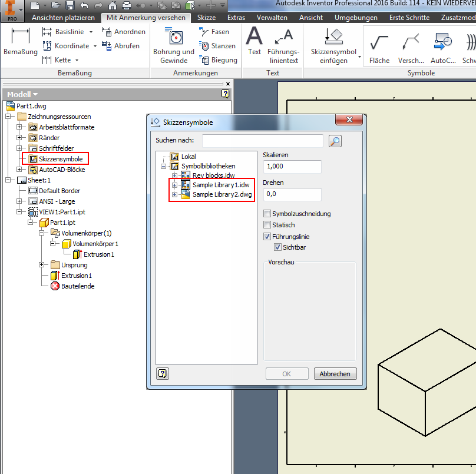This screenshot has height=474, width=476.
Task: Click the Abrufen tool
Action: (x=121, y=46)
